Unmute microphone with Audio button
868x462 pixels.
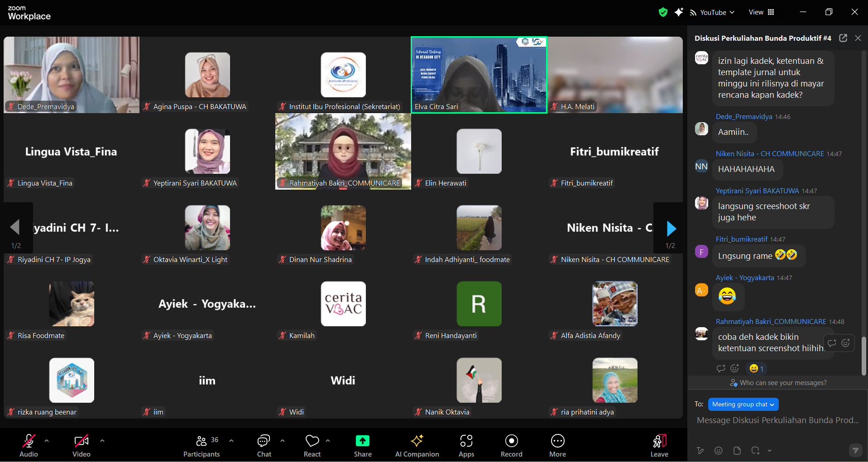29,445
